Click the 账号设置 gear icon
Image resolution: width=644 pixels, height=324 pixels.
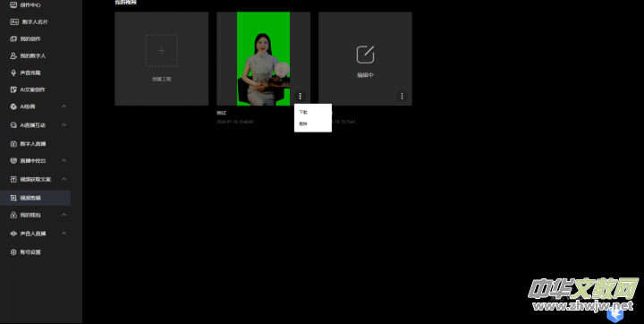13,252
